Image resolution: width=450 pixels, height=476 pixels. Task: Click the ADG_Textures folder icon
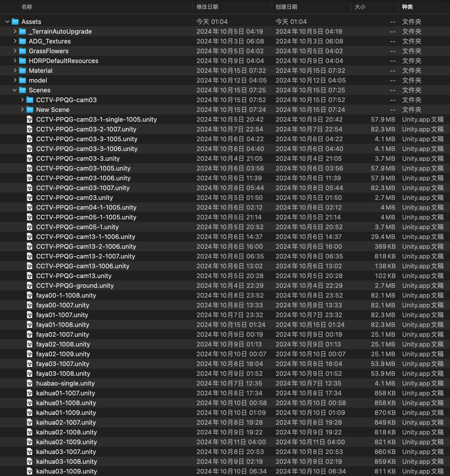[x=22, y=41]
